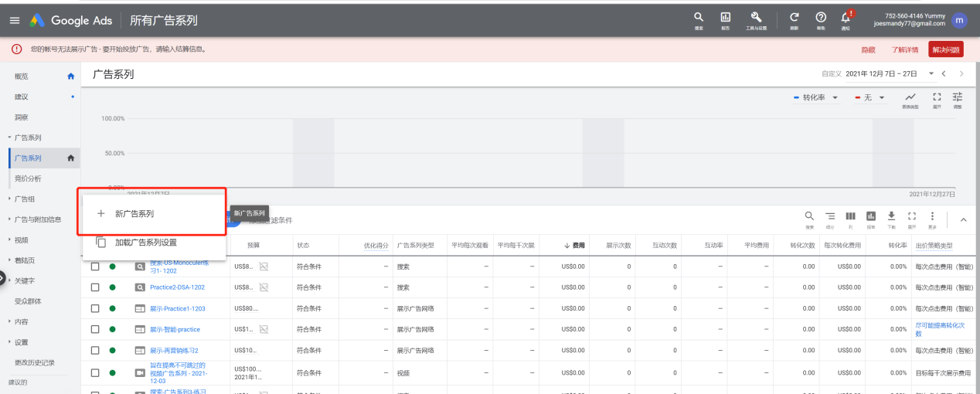Open the hamburger main menu
This screenshot has height=394, width=980.
(14, 21)
